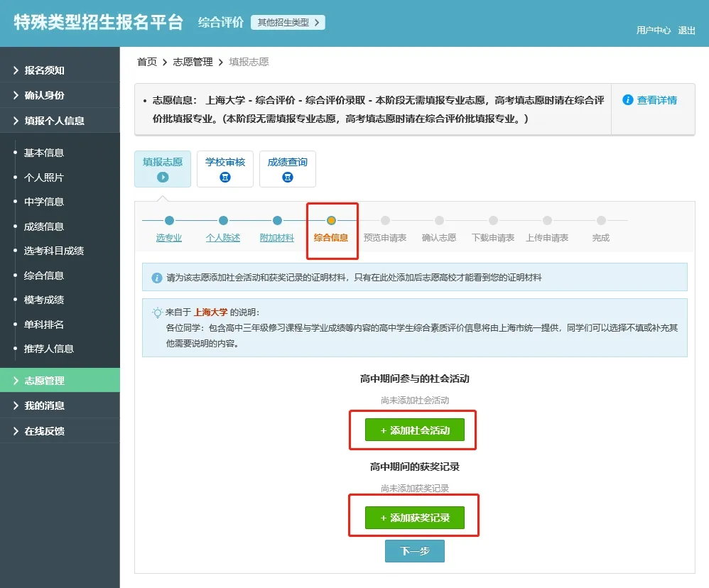This screenshot has height=588, width=709.
Task: Switch to the 学校审核 tab
Action: (x=225, y=168)
